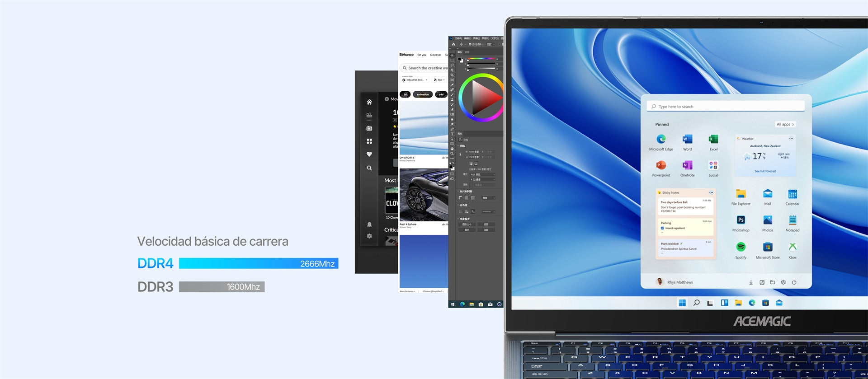This screenshot has width=868, height=379.
Task: Click the power icon in Start menu
Action: tap(794, 282)
